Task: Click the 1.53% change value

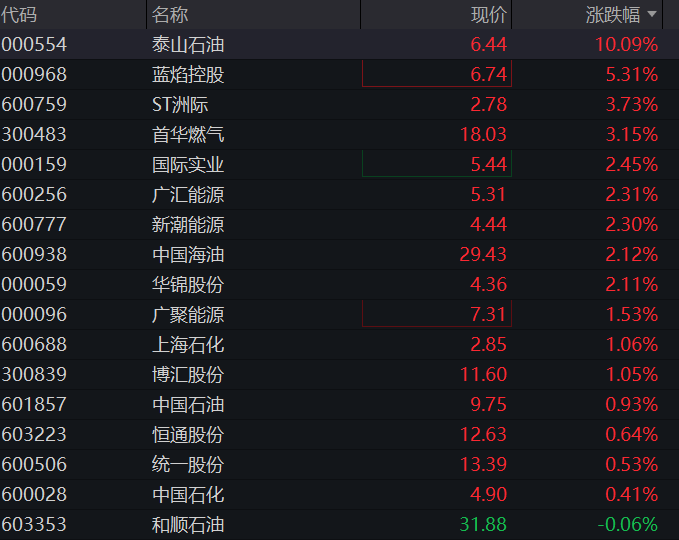Action: coord(632,314)
